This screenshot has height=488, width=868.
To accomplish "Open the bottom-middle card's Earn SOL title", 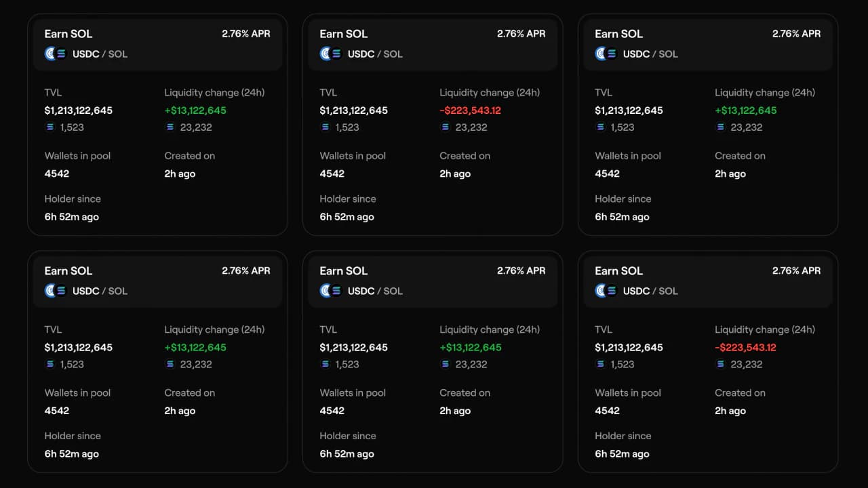I will 344,271.
